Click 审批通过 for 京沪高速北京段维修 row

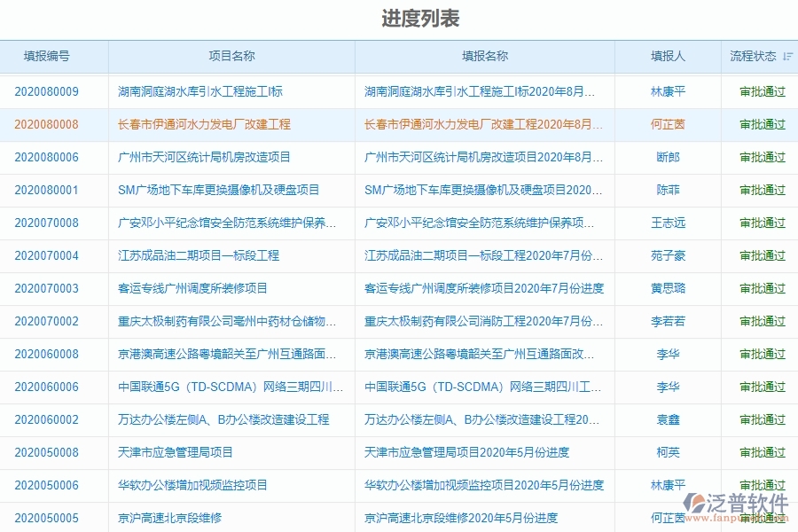(761, 517)
